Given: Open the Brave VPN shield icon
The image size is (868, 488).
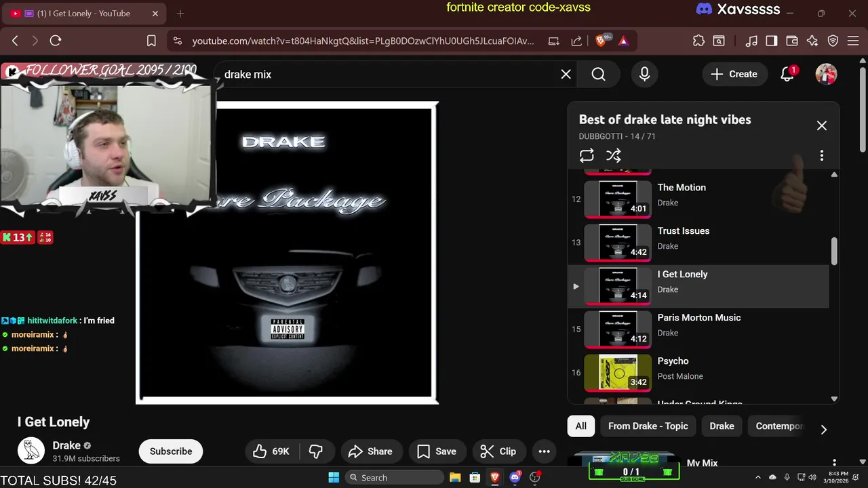Looking at the screenshot, I should coord(833,41).
